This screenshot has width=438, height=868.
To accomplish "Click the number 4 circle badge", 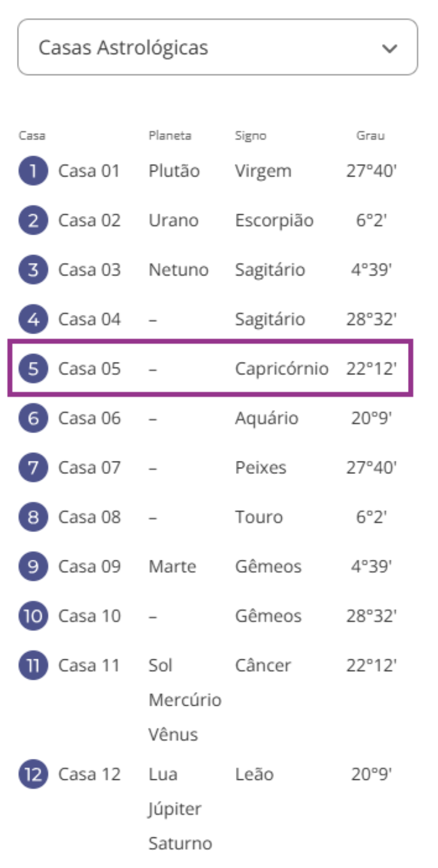I will click(x=33, y=319).
